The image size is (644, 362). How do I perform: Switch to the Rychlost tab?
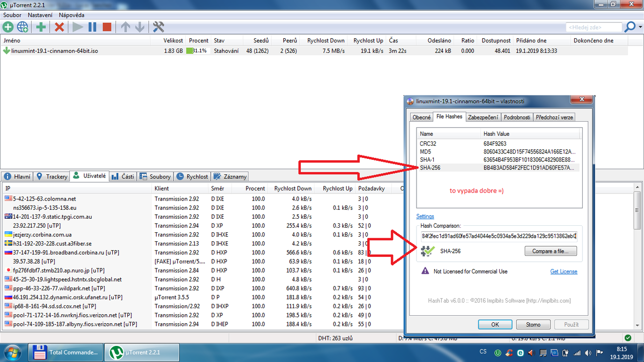192,176
